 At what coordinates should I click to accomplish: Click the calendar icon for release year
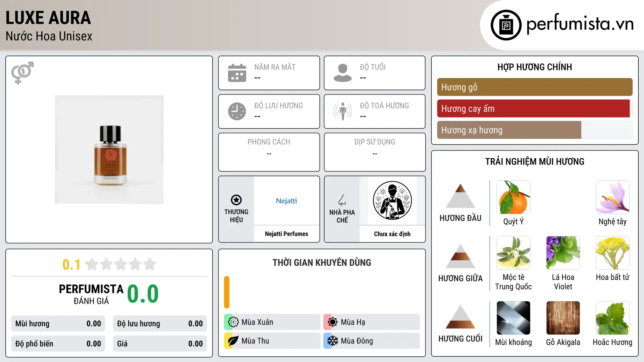(237, 73)
